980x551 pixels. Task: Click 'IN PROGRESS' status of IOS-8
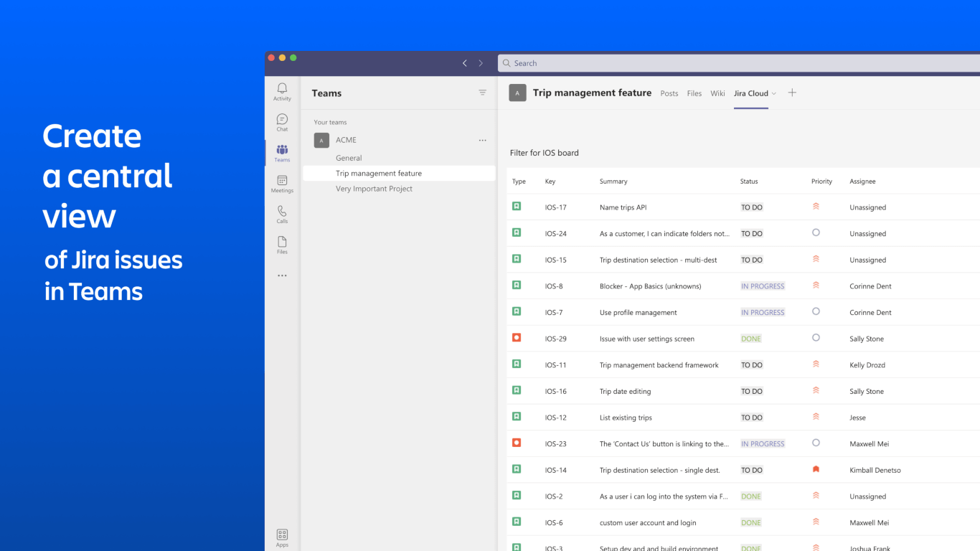[763, 286]
